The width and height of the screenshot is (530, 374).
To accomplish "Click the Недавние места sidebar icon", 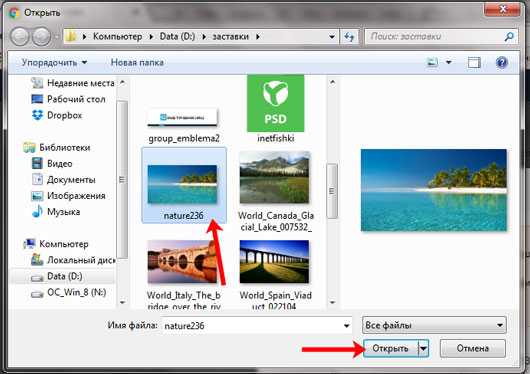I will pos(37,83).
